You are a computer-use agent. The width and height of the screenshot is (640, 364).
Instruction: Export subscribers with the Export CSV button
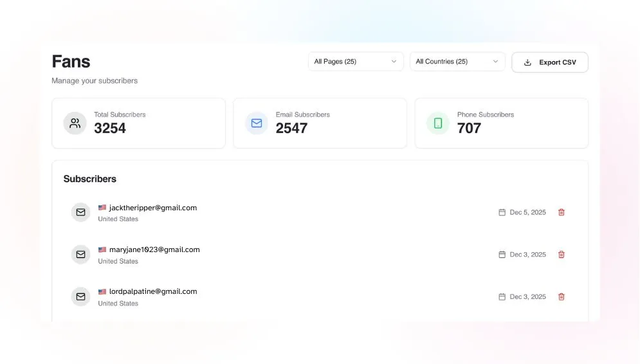[550, 62]
